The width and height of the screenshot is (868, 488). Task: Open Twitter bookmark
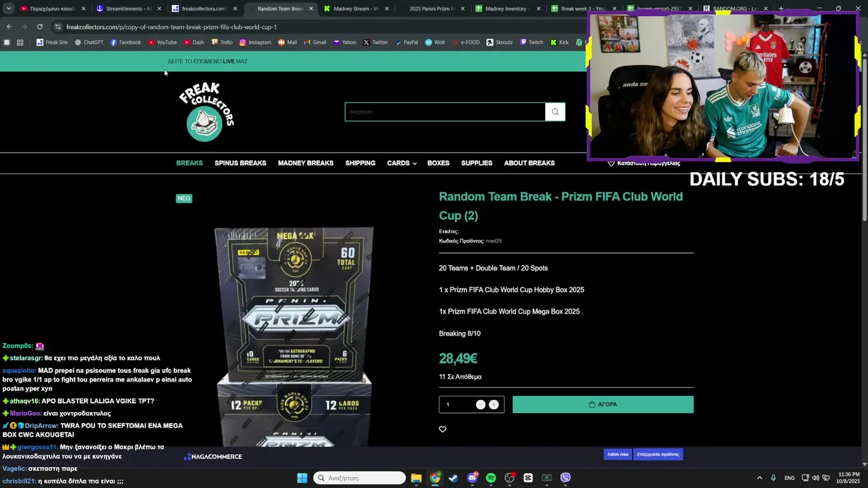(x=375, y=42)
